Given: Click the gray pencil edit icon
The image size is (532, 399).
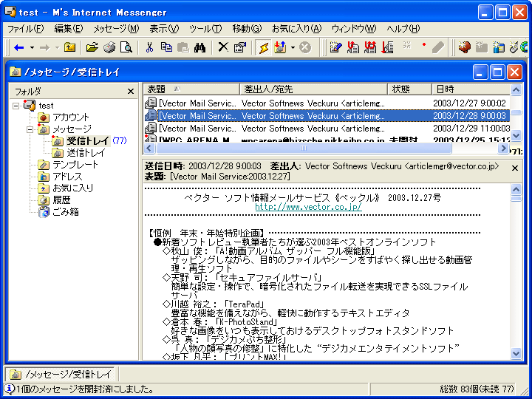Looking at the screenshot, I should pos(438,48).
